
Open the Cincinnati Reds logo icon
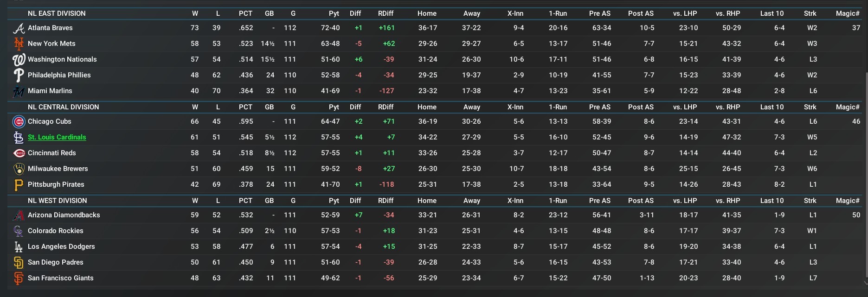tap(19, 153)
